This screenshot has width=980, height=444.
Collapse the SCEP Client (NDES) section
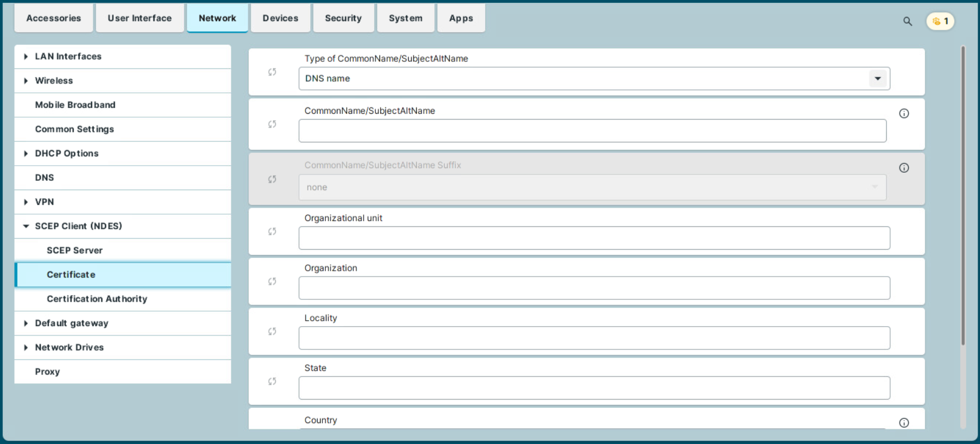(26, 226)
